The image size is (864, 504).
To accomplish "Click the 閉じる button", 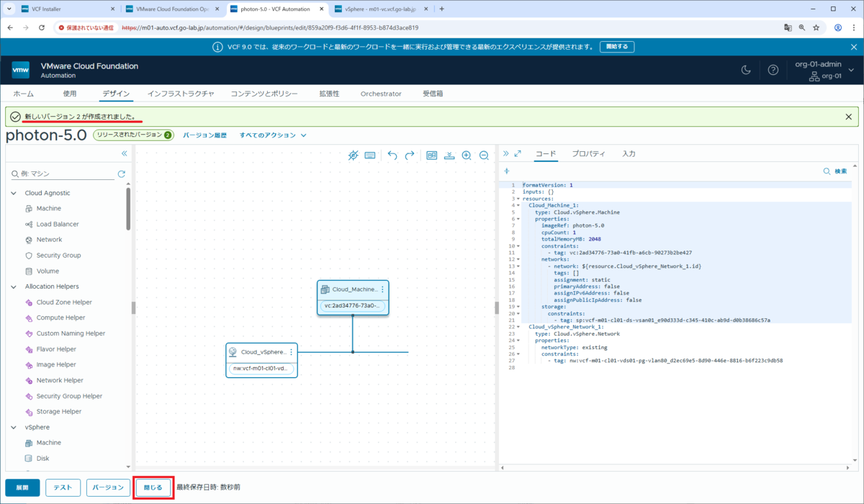I will pyautogui.click(x=154, y=487).
